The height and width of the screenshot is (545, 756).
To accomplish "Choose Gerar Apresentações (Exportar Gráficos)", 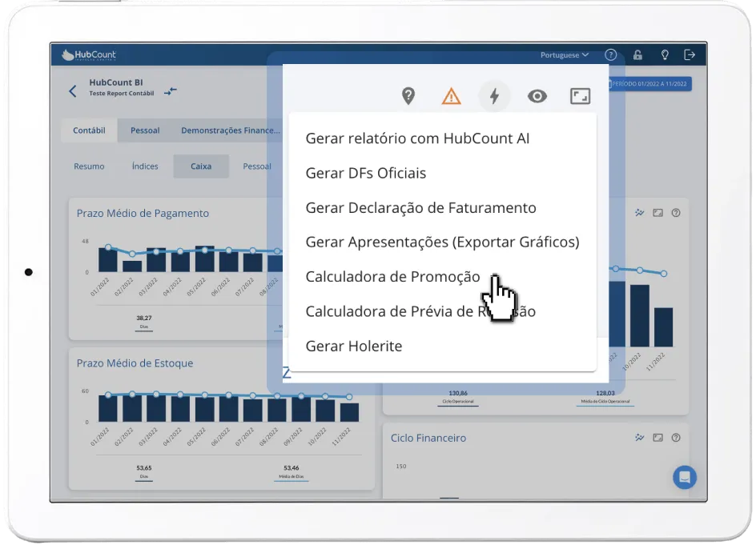I will coord(443,242).
